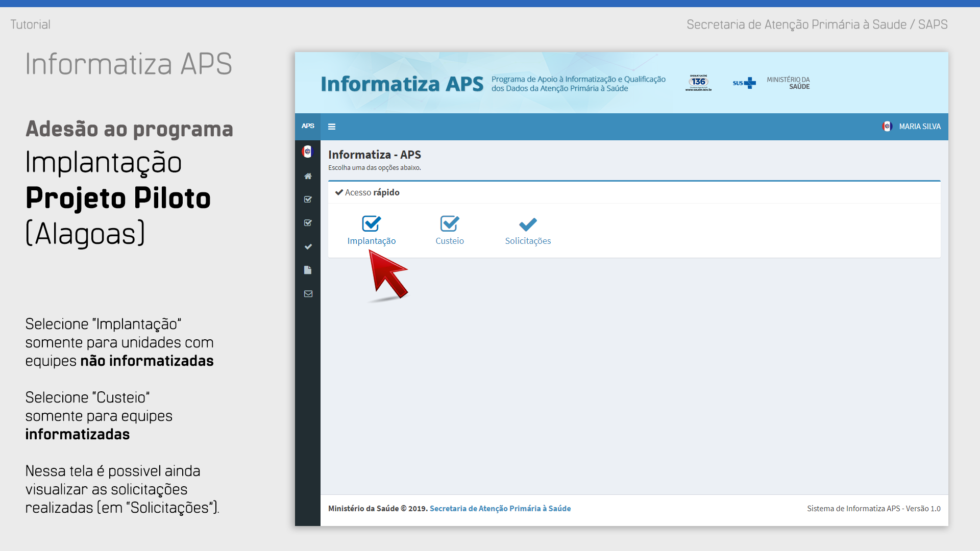Open the envelope mail icon in the sidebar
Screen dimensions: 980x551
pos(308,294)
